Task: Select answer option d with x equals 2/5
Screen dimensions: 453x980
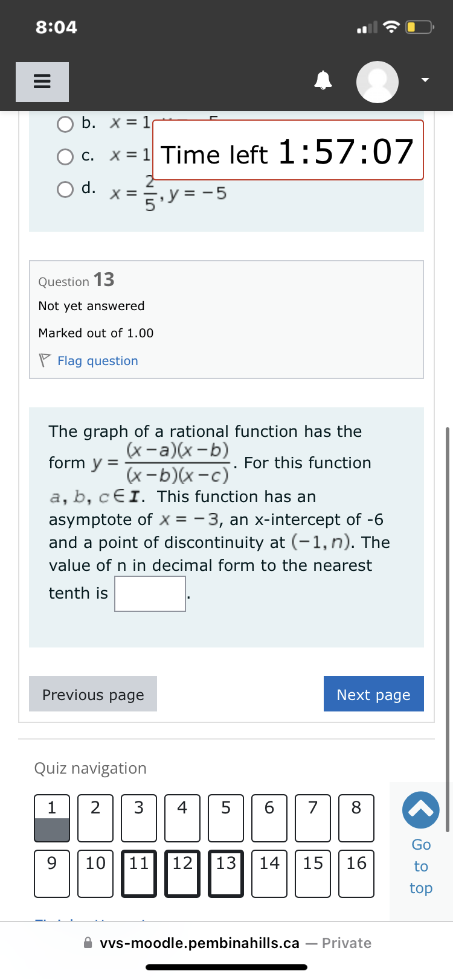Action: pyautogui.click(x=65, y=189)
